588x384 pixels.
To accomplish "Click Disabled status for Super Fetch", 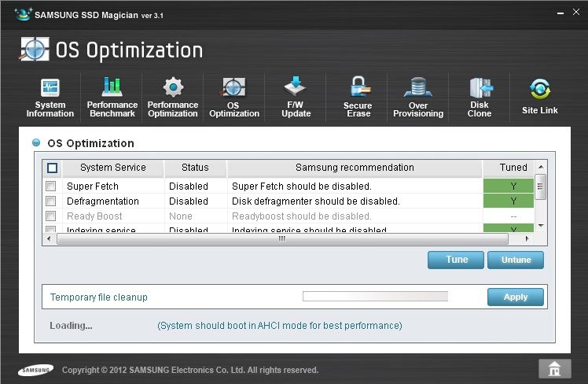I will 188,186.
